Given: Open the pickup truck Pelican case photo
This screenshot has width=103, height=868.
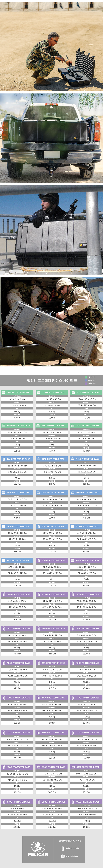Looking at the screenshot, I should [51, 138].
